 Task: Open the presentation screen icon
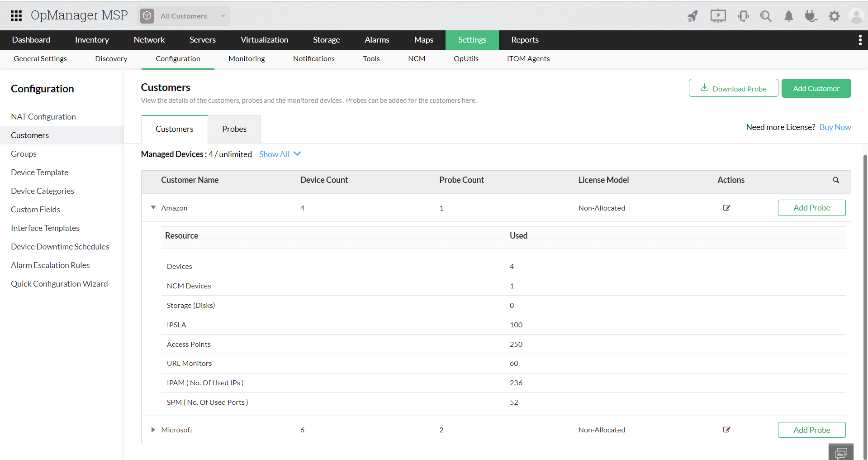point(718,16)
